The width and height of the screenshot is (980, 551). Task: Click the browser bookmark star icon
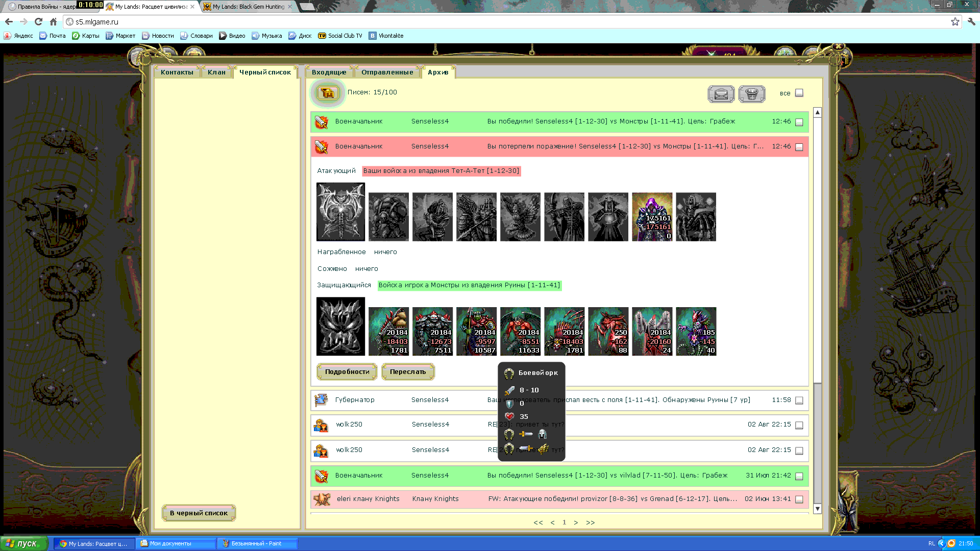pos(955,21)
